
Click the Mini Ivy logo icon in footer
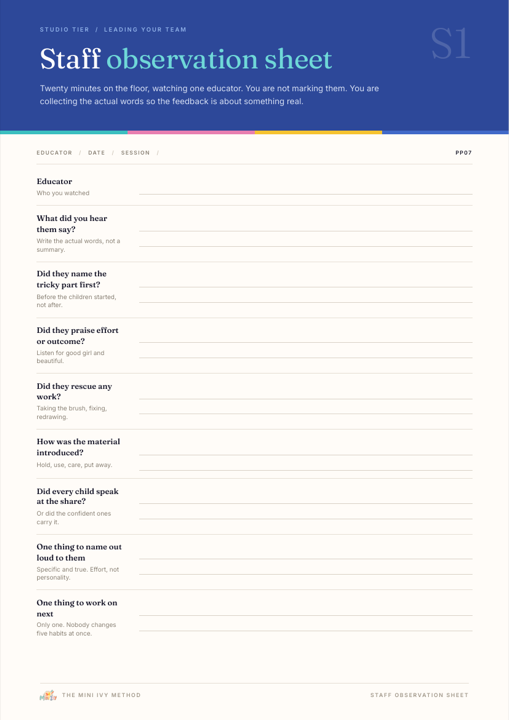(48, 695)
